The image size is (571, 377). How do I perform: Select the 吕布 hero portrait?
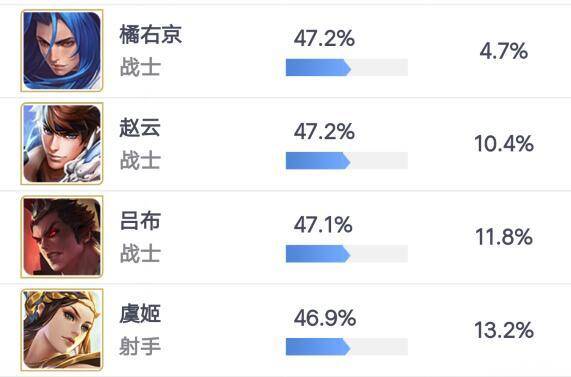click(x=62, y=237)
